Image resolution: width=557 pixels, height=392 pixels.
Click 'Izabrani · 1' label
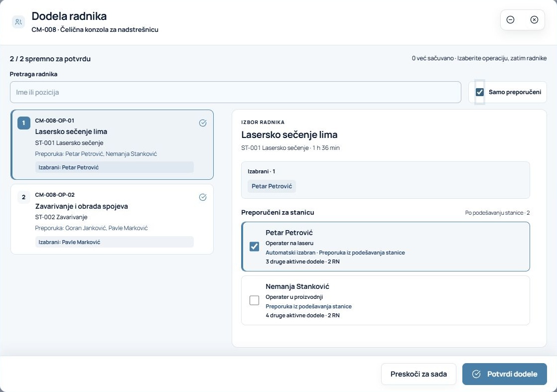point(262,171)
